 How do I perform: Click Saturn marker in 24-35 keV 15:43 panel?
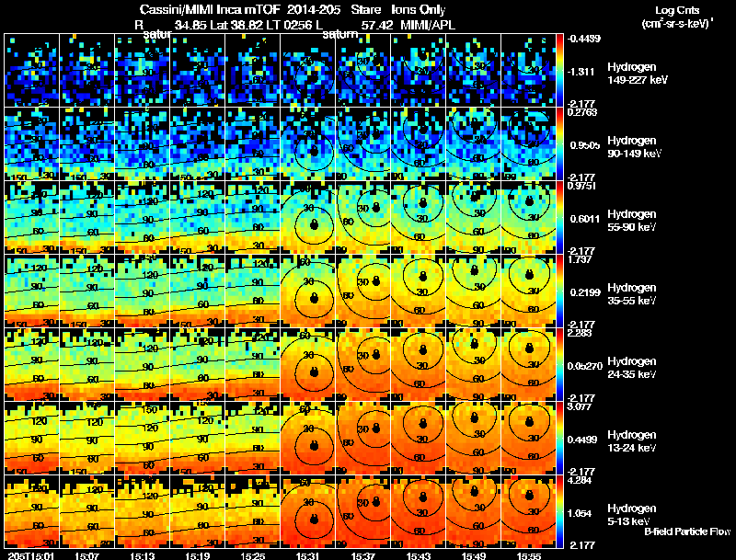[423, 349]
